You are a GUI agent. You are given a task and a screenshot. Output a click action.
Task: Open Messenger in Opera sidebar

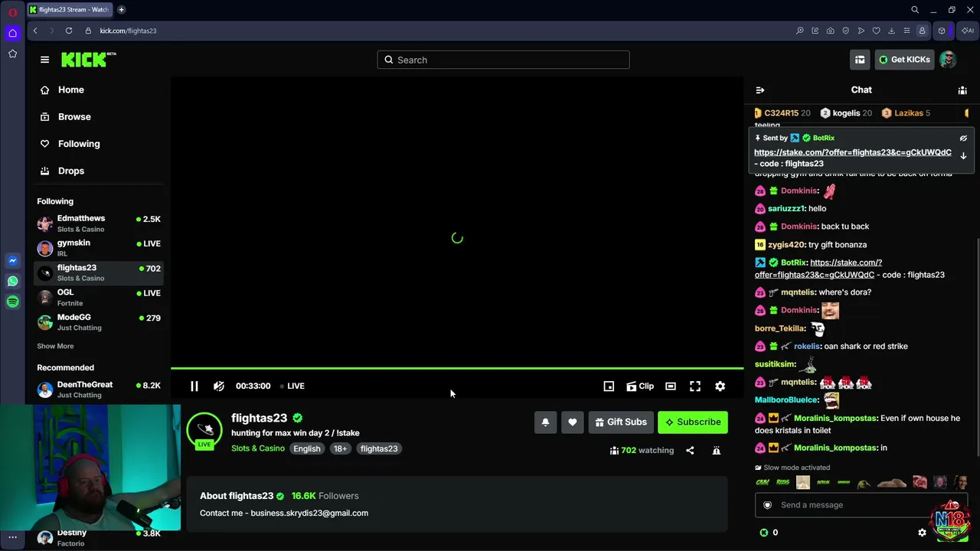(x=12, y=261)
